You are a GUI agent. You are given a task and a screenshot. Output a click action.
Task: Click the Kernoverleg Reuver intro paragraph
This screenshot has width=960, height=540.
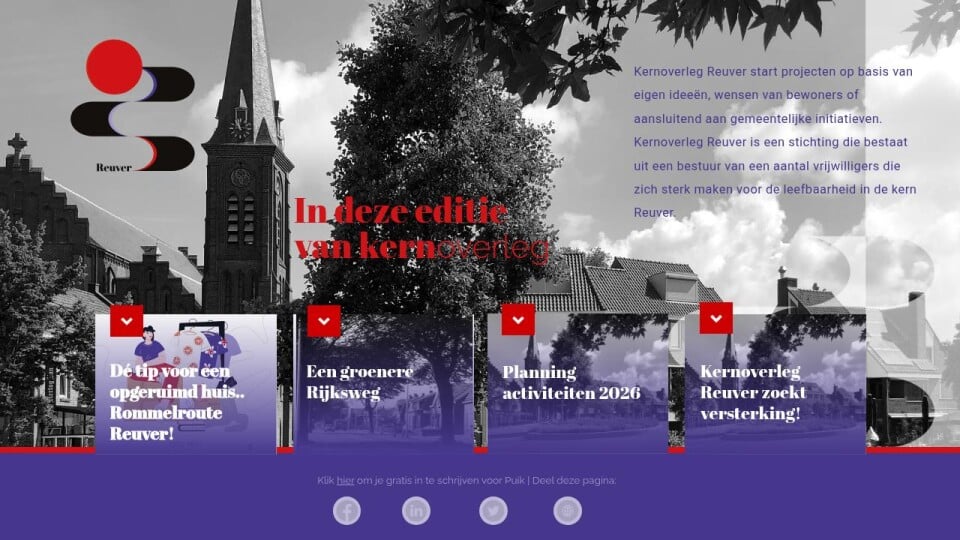(775, 142)
